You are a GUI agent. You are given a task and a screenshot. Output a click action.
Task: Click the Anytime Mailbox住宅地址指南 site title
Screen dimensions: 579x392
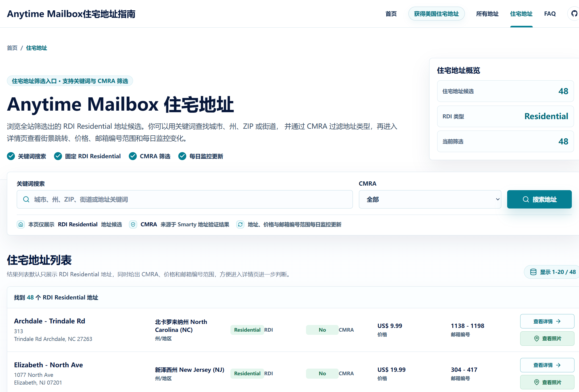71,14
